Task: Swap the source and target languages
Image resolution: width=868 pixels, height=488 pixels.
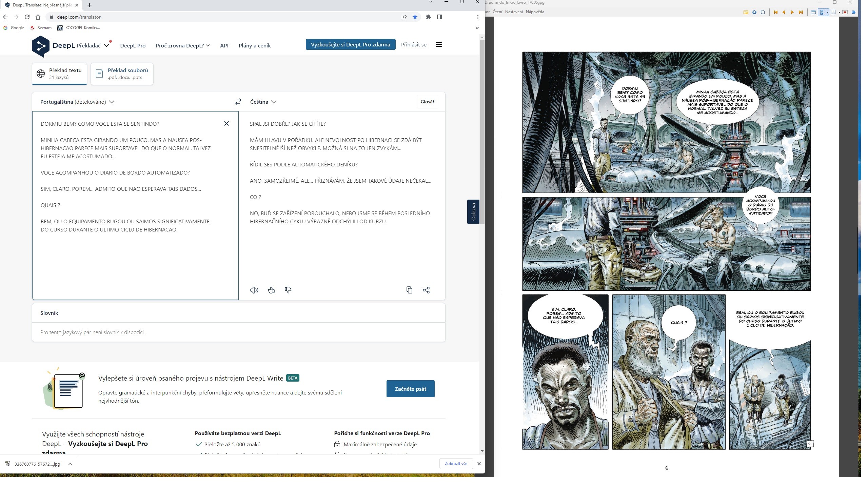Action: click(x=238, y=102)
